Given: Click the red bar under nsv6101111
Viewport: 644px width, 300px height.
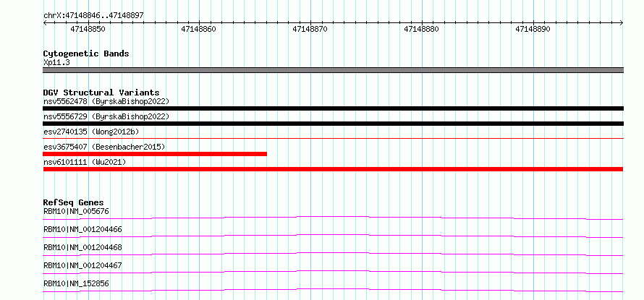Looking at the screenshot, I should pos(333,169).
